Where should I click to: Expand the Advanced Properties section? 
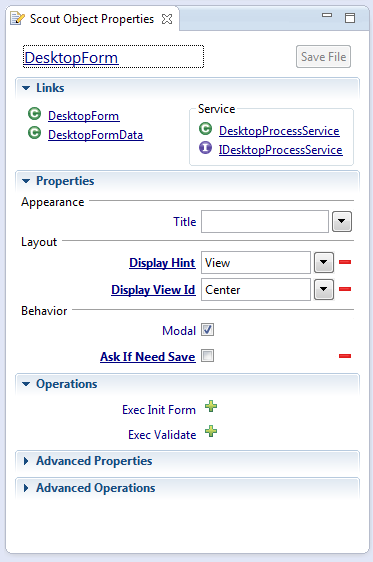(26, 461)
